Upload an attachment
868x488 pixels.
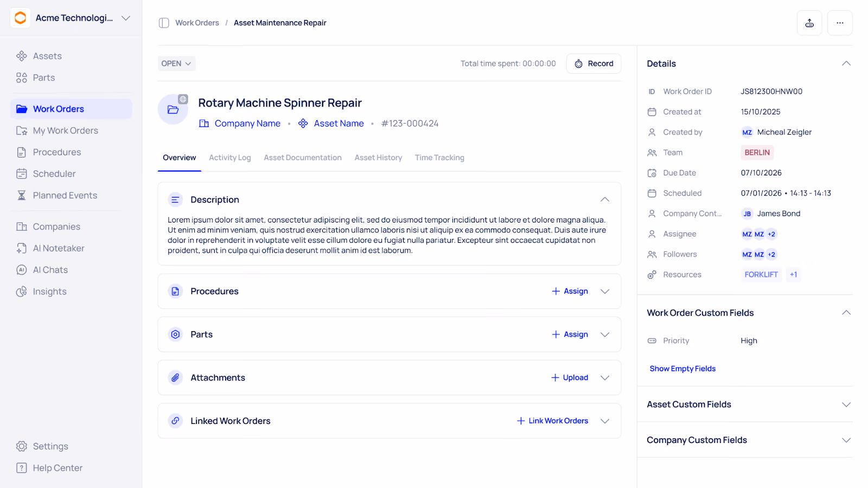[x=570, y=378]
